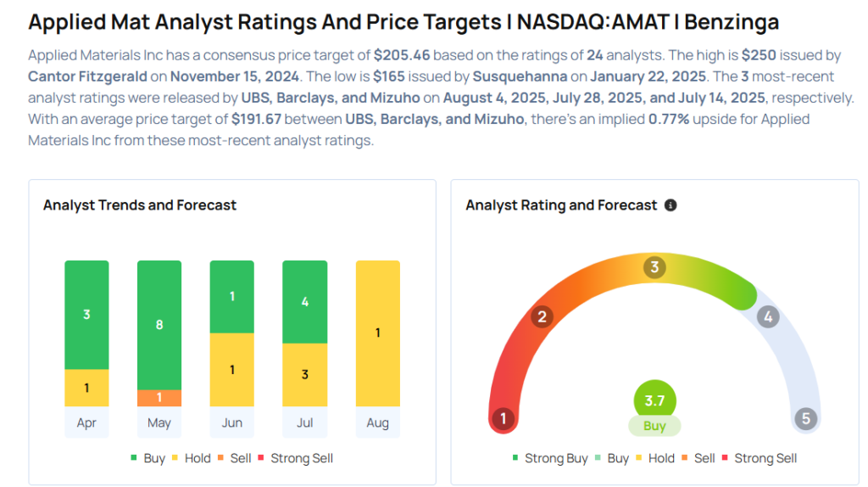Image resolution: width=868 pixels, height=487 pixels.
Task: Click the orange Sell segment in May bar
Action: (159, 397)
